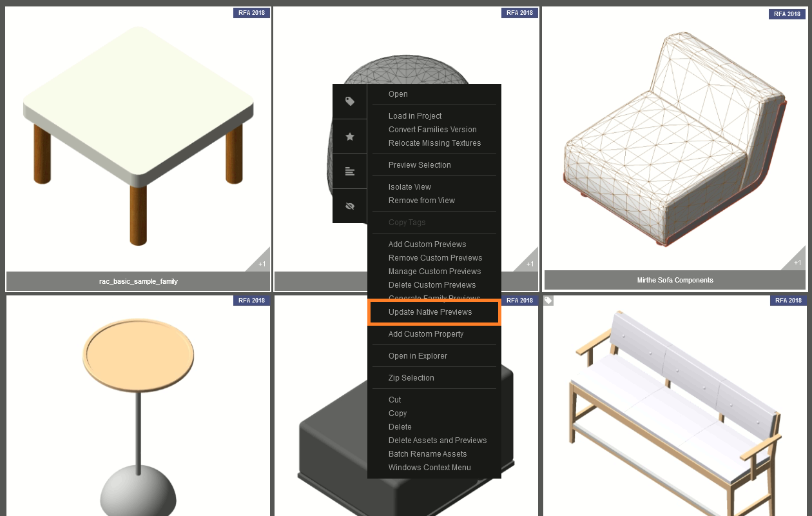Click the tag icon on bench thumbnail
Image resolution: width=812 pixels, height=516 pixels.
548,301
